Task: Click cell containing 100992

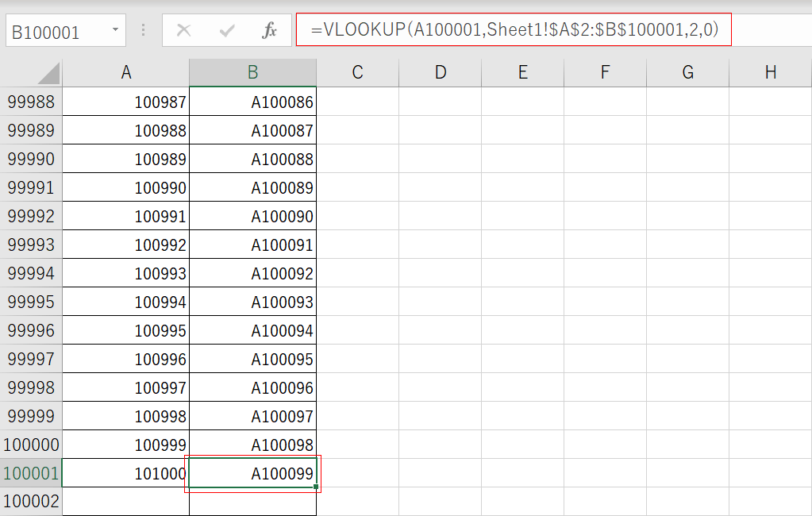Action: (126, 245)
